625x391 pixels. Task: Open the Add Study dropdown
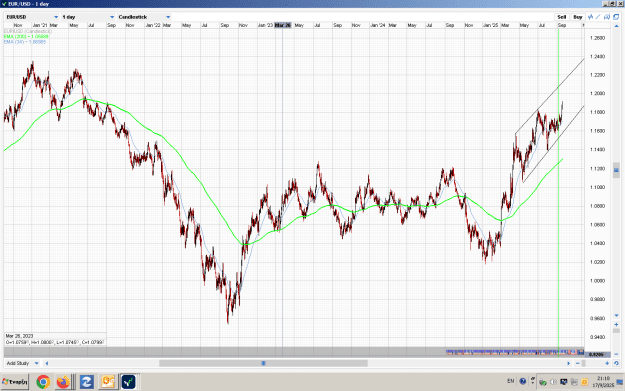pos(22,363)
